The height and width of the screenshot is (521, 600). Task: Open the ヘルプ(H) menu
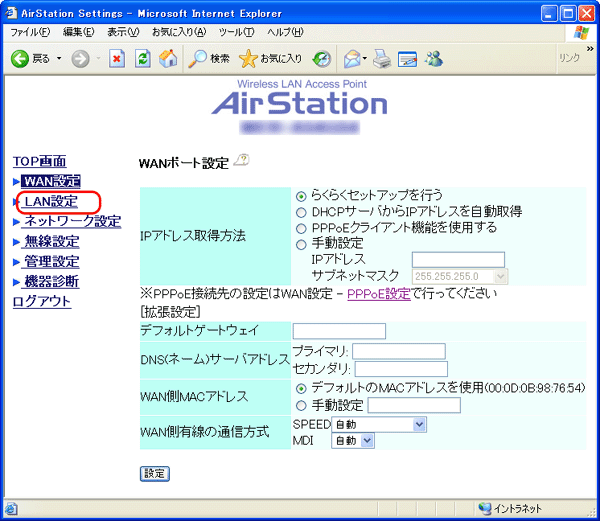[x=285, y=32]
